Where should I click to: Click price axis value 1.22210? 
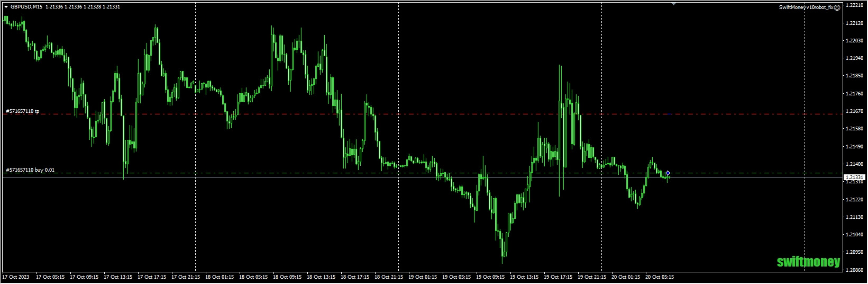tap(855, 5)
